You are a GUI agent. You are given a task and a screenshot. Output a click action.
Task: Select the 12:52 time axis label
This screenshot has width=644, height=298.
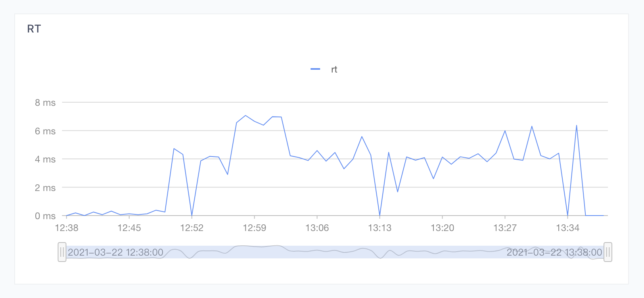coord(192,228)
